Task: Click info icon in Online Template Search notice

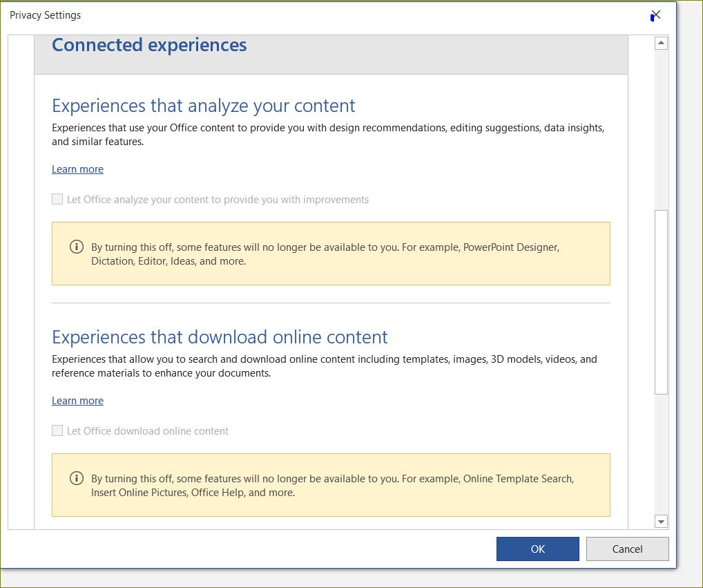Action: tap(77, 478)
